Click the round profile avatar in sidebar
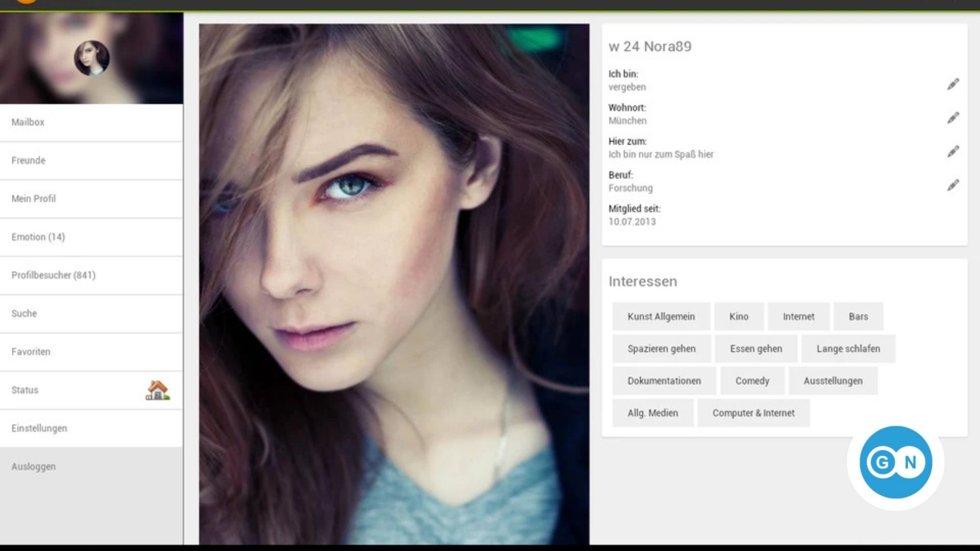Screen dimensions: 980x551 click(92, 58)
